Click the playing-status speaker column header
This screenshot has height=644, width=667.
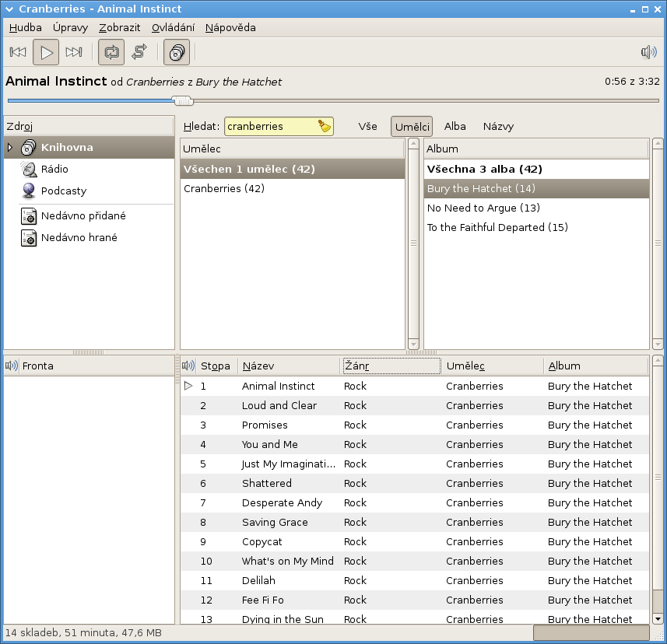[188, 366]
